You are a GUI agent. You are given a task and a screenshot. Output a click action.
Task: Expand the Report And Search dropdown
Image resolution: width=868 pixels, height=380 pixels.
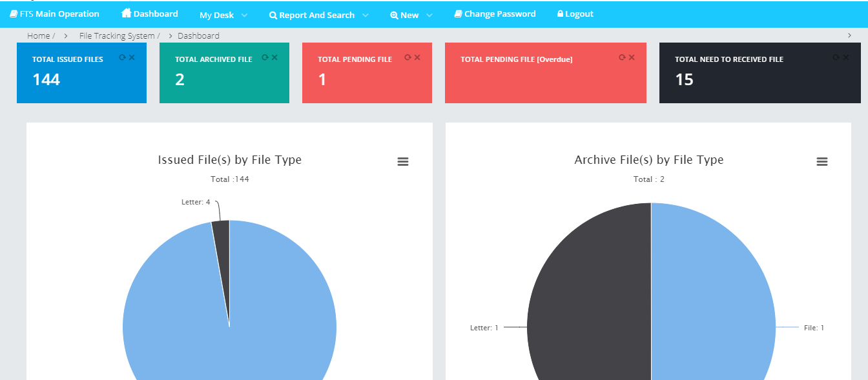pyautogui.click(x=318, y=15)
